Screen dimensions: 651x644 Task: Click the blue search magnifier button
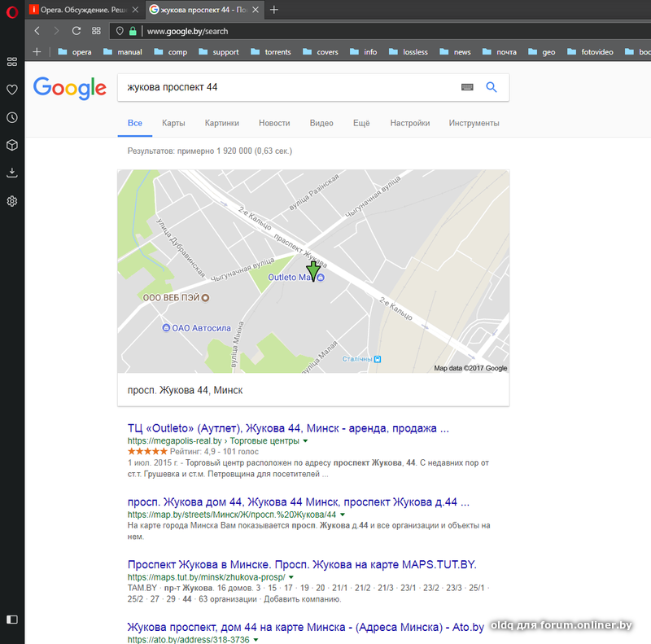tap(492, 87)
